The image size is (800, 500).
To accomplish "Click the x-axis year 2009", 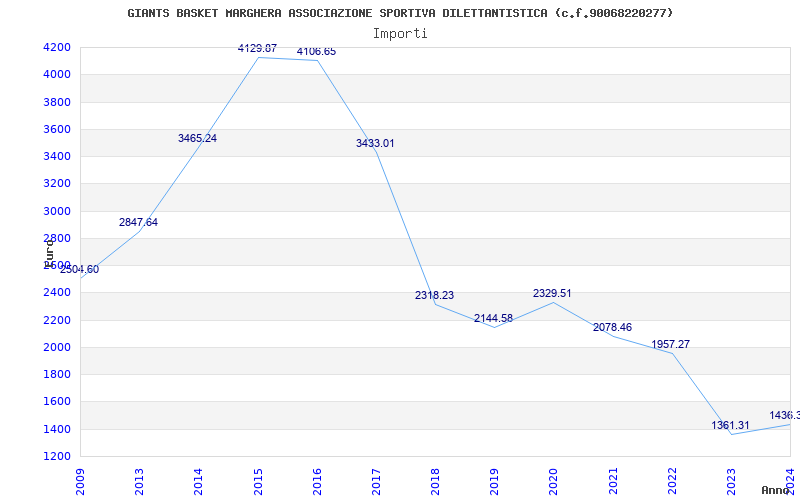I will [80, 482].
